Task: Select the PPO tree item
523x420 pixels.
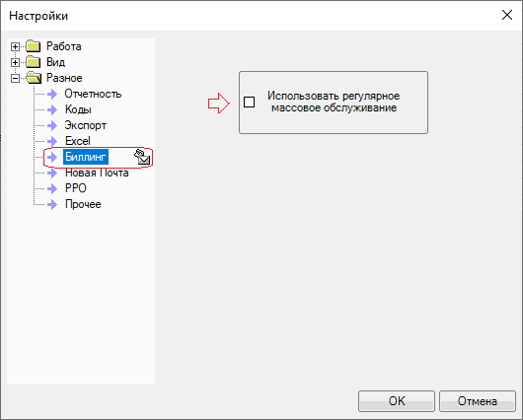Action: coord(76,188)
